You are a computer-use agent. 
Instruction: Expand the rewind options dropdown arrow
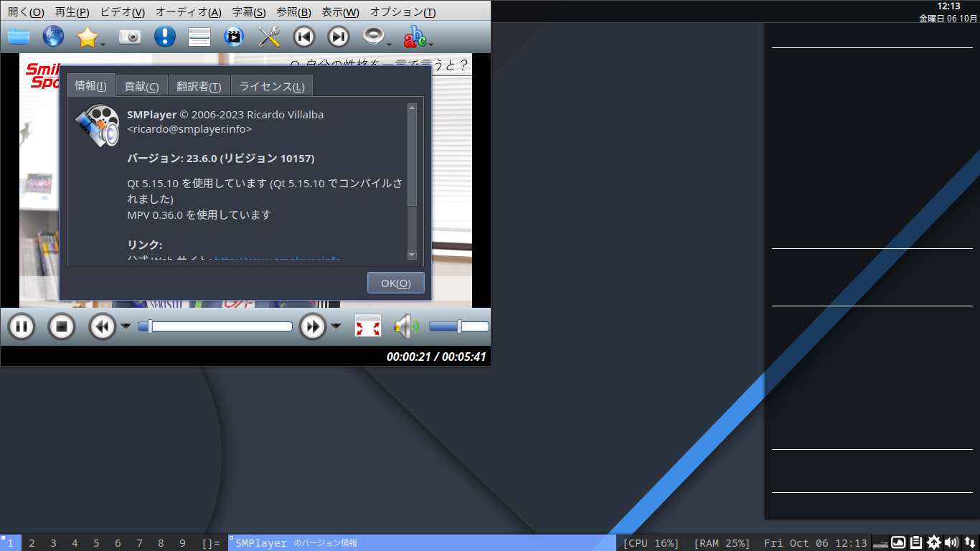pyautogui.click(x=126, y=326)
